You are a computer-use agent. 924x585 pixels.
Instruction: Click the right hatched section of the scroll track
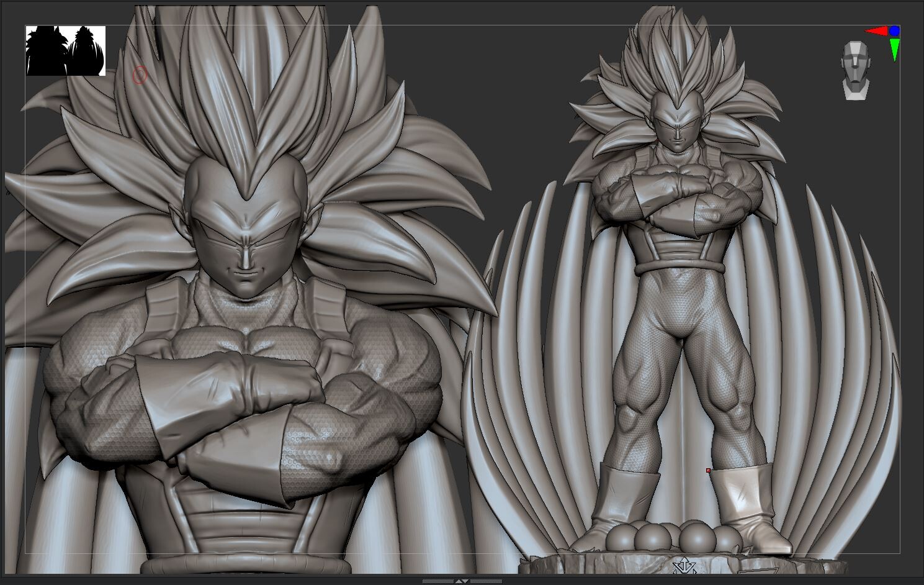click(487, 580)
